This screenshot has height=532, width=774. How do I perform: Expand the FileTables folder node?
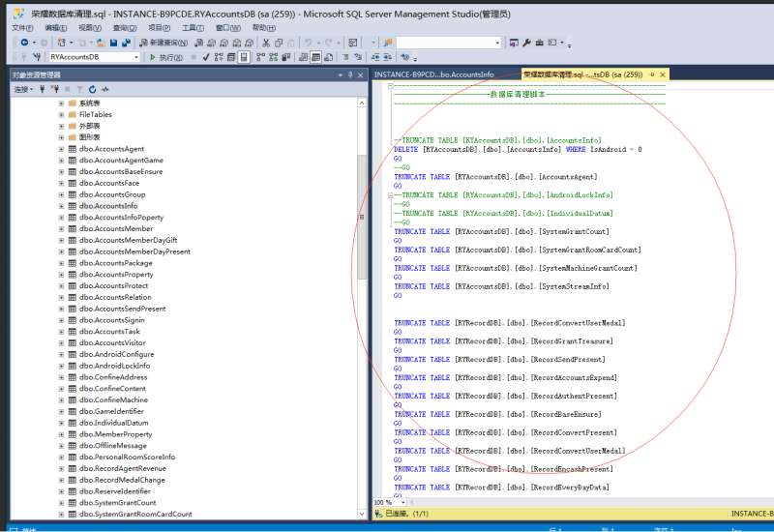tap(61, 114)
